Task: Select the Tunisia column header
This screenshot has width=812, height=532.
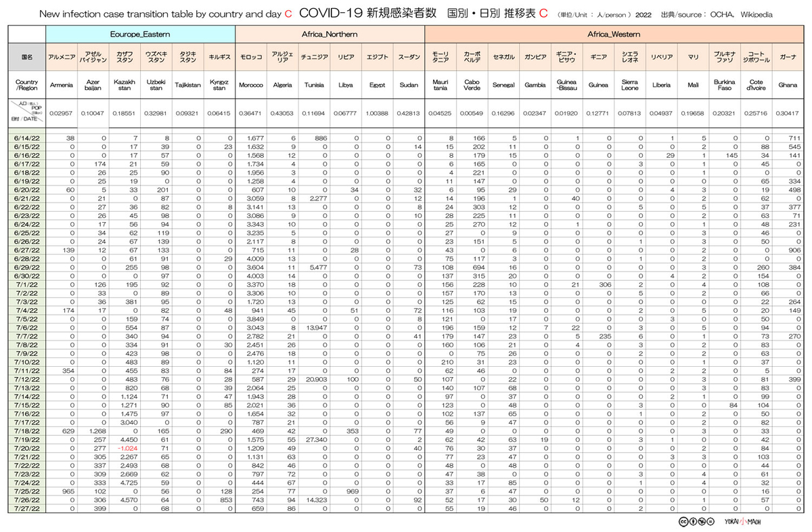Action: tap(314, 86)
